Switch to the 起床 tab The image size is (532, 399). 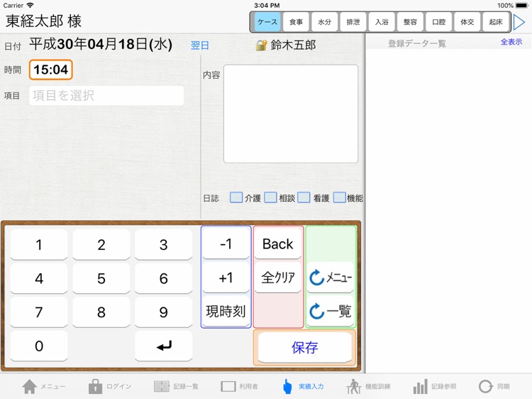(x=496, y=22)
